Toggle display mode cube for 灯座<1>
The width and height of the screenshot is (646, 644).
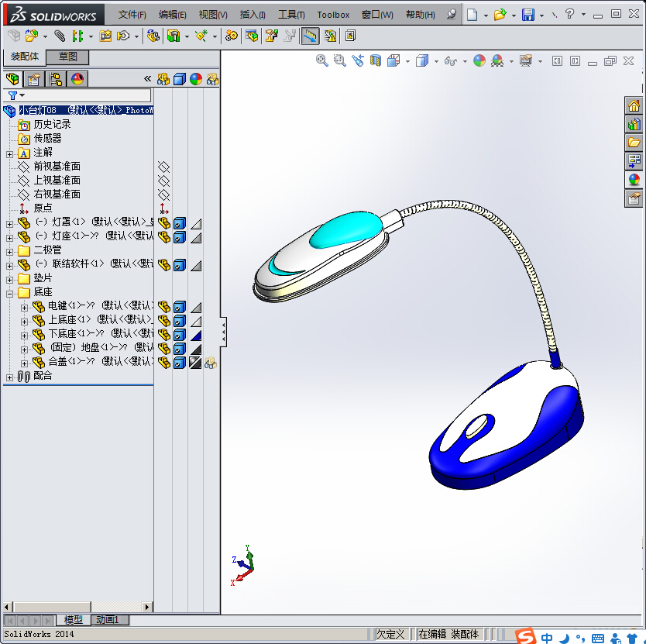pyautogui.click(x=179, y=237)
